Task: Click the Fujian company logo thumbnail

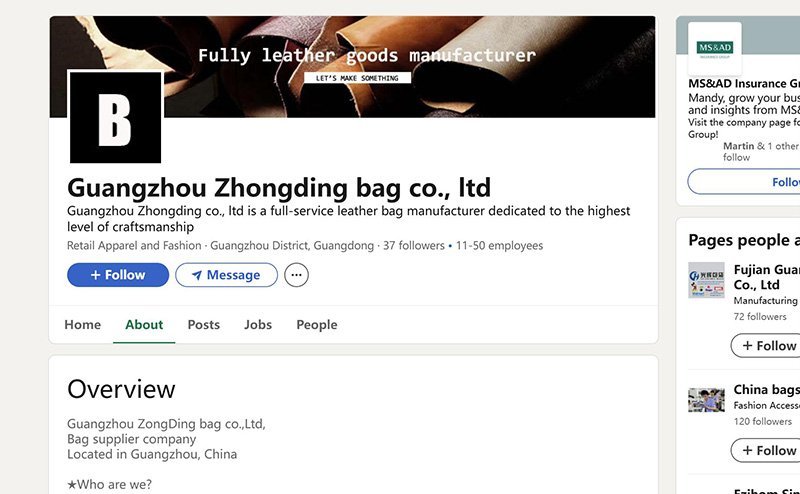Action: coord(706,280)
